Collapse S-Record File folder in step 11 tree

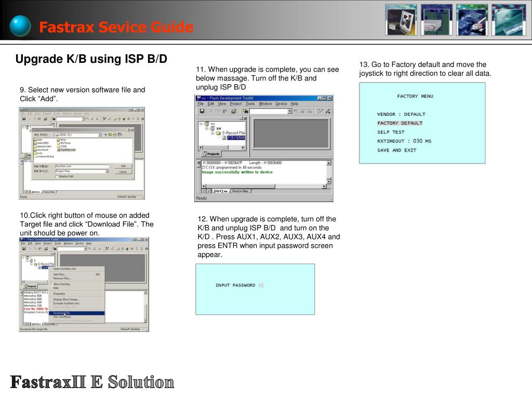(212, 133)
